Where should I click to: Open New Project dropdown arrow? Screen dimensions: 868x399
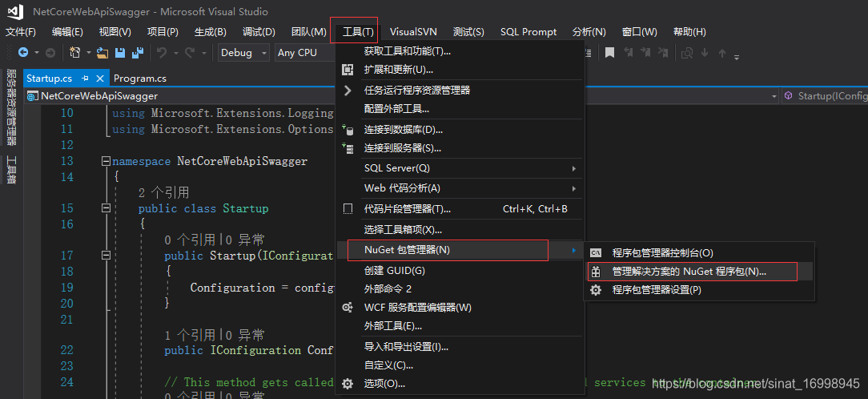tap(89, 53)
